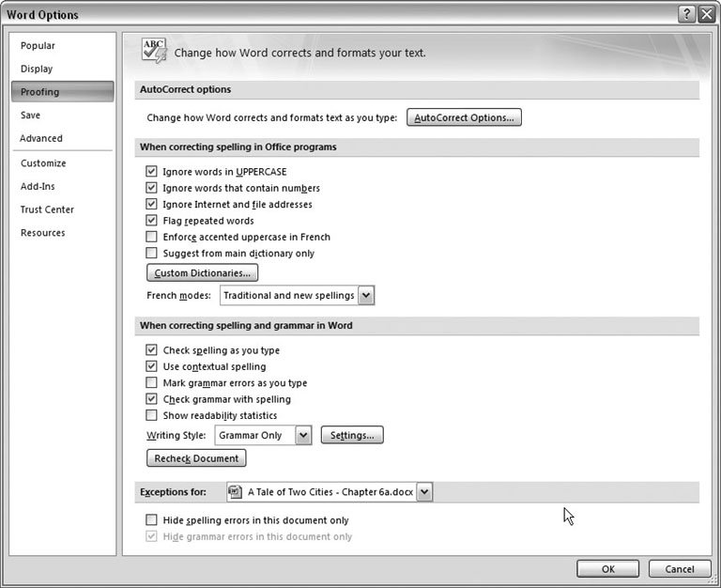Click the Word Options title bar text
The image size is (721, 588).
coord(42,15)
